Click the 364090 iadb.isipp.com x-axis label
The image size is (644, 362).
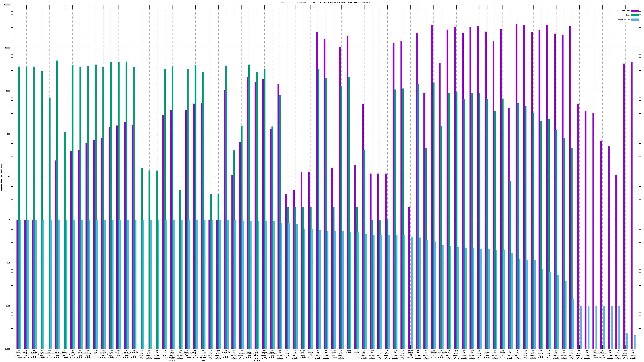pyautogui.click(x=410, y=354)
